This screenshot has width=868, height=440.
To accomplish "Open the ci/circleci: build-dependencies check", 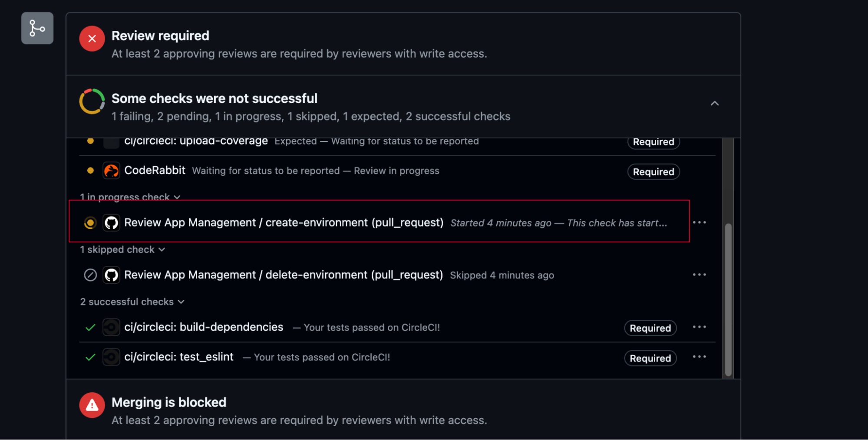I will coord(204,327).
